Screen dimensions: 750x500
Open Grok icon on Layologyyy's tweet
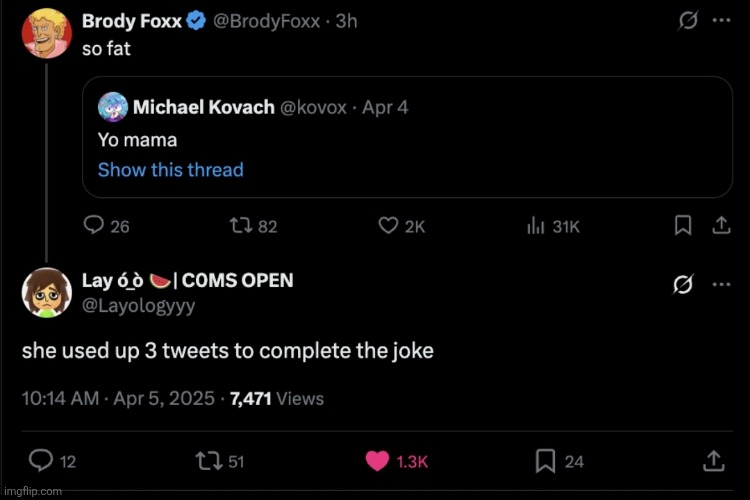(683, 285)
